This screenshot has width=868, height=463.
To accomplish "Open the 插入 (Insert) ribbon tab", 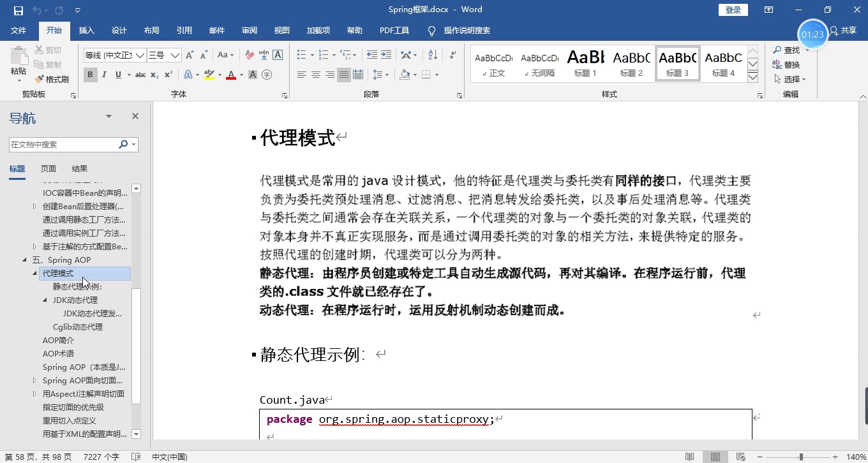I will (x=86, y=31).
